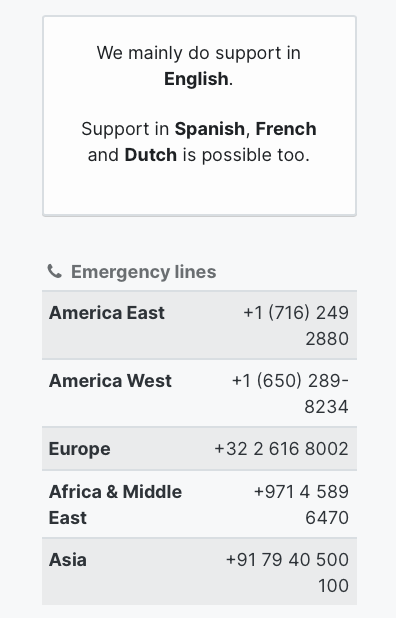
Task: Click the bold word Spanish
Action: pyautogui.click(x=210, y=129)
